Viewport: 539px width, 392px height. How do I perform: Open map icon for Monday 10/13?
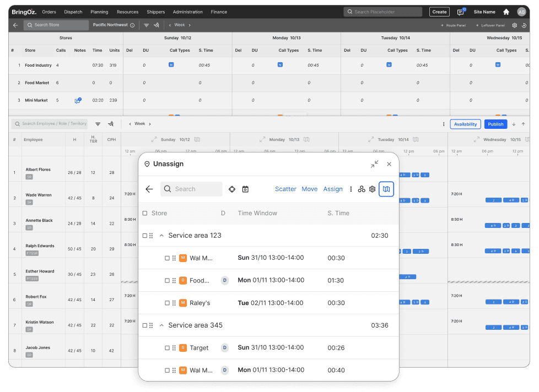click(x=306, y=139)
